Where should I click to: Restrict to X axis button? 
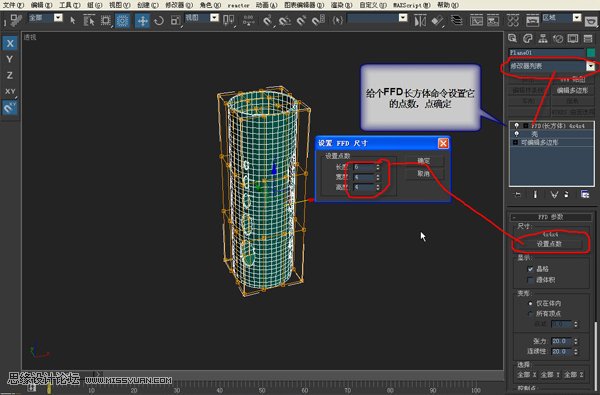point(10,43)
